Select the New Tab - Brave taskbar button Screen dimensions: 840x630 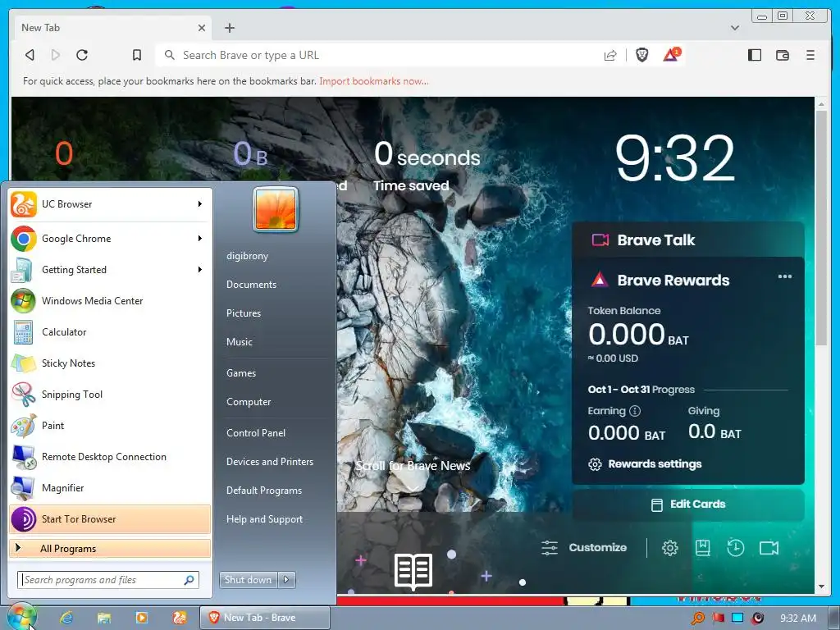tap(265, 618)
